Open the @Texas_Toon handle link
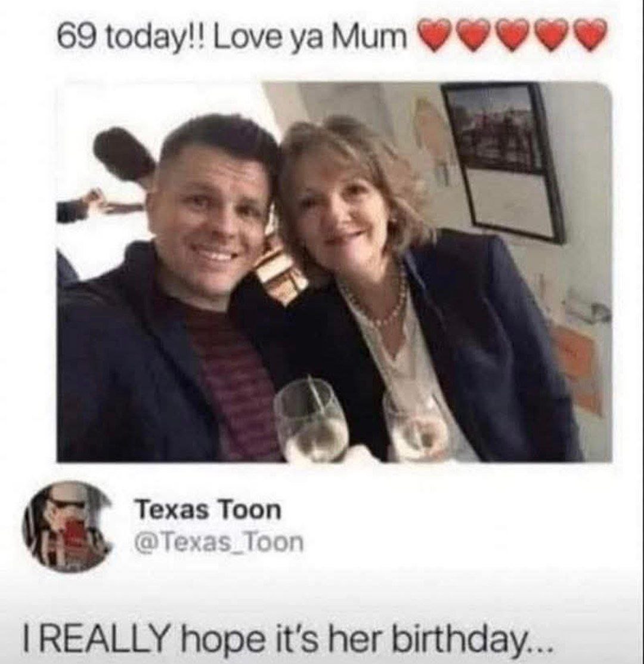The height and width of the screenshot is (664, 644). click(219, 542)
